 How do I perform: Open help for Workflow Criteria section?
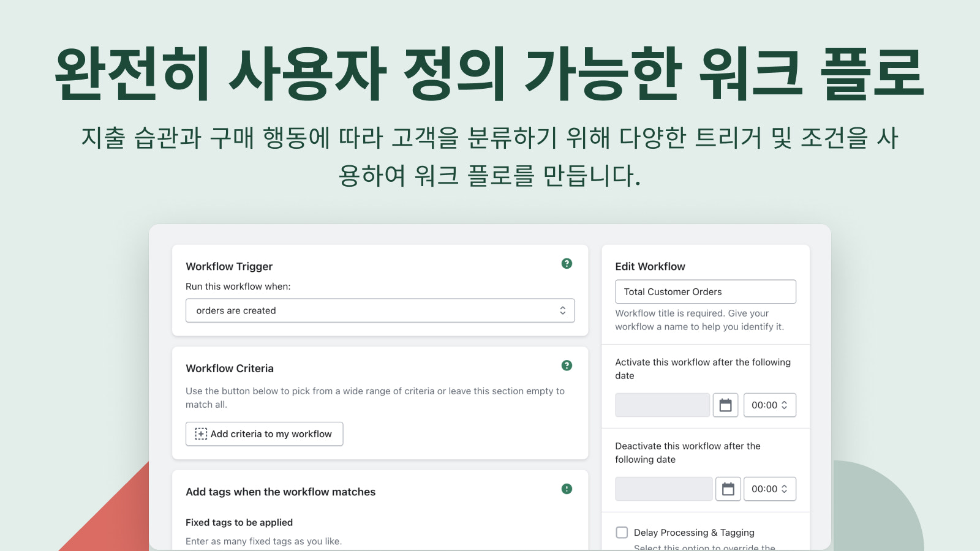coord(567,365)
